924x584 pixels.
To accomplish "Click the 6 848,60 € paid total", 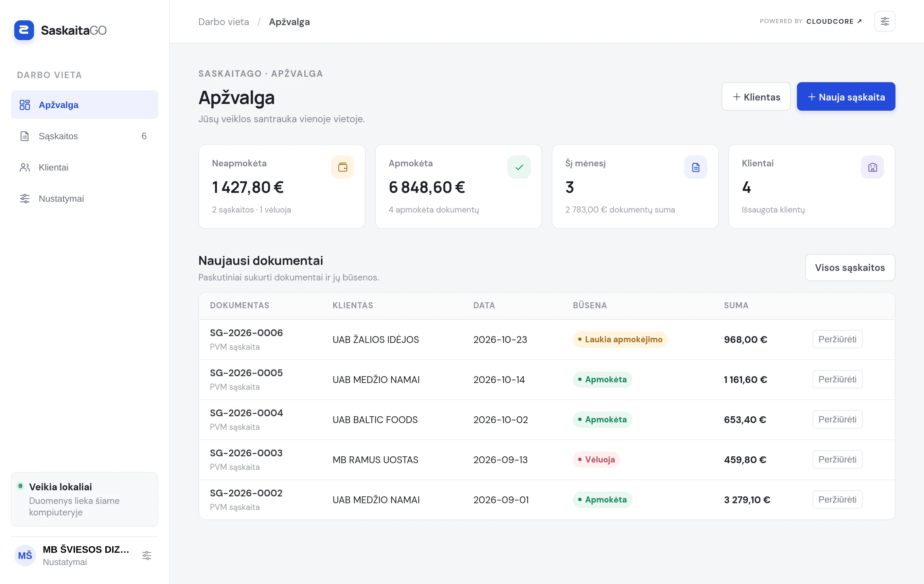I will [x=427, y=187].
